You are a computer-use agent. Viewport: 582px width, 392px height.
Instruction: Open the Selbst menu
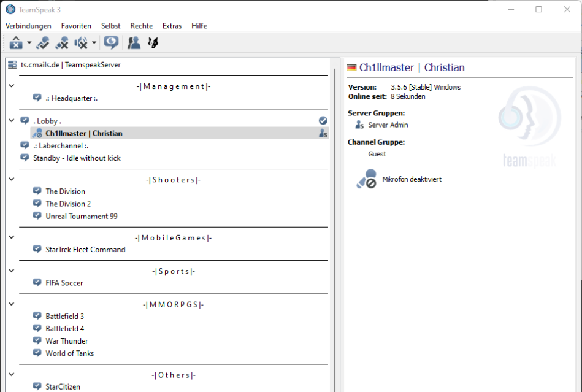point(110,26)
